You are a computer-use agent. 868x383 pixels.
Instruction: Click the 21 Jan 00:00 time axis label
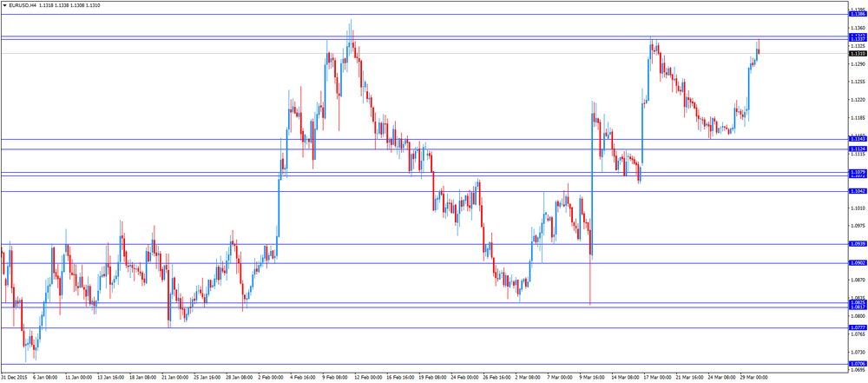[x=175, y=376]
